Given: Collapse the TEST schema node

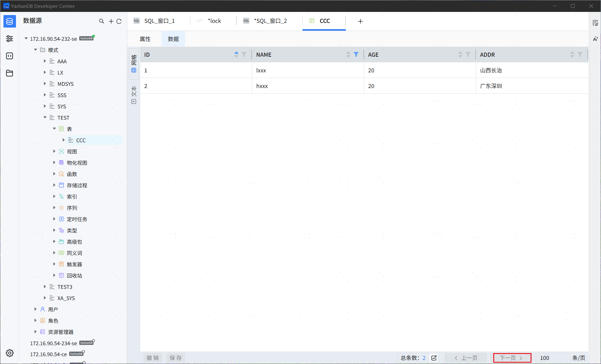Looking at the screenshot, I should pyautogui.click(x=45, y=117).
